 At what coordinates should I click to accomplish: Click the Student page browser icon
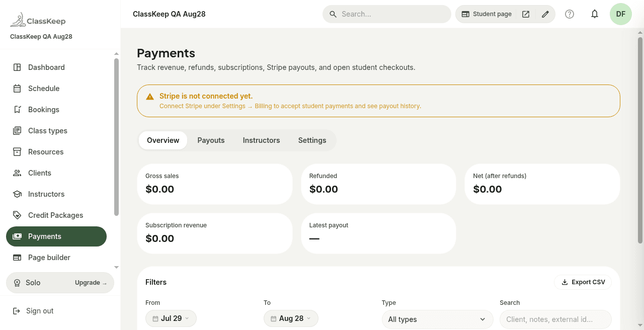(465, 14)
